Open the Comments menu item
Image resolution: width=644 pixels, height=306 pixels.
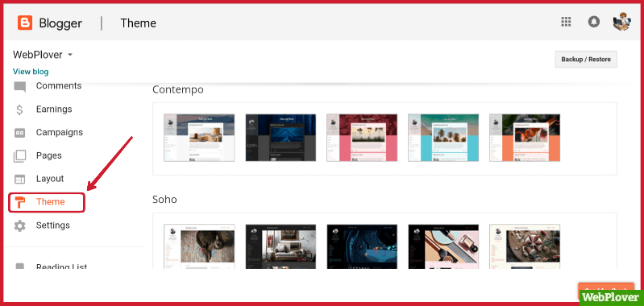point(59,85)
